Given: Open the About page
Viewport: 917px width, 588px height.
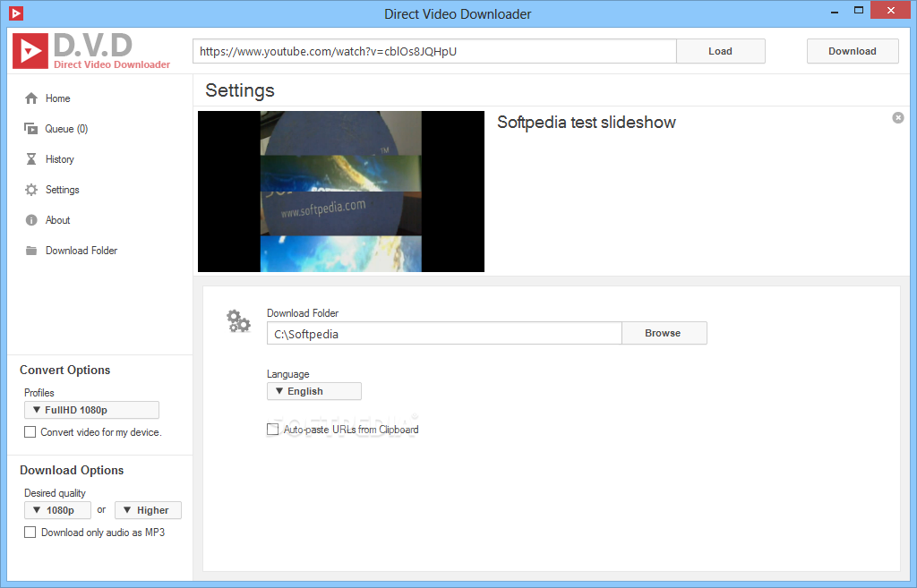Looking at the screenshot, I should pyautogui.click(x=58, y=220).
